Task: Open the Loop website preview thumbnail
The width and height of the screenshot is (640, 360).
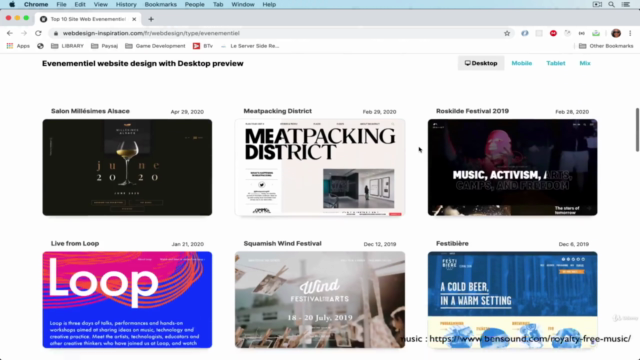Action: pyautogui.click(x=127, y=300)
